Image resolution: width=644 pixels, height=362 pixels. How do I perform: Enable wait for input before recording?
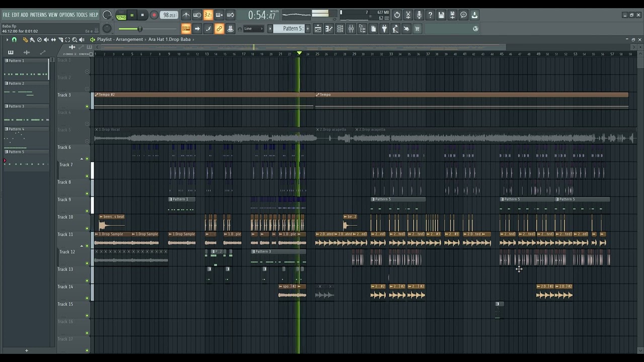coord(197,15)
